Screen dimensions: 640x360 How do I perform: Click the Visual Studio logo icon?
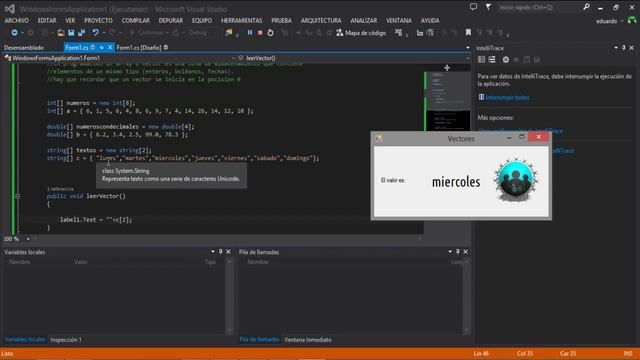point(10,9)
